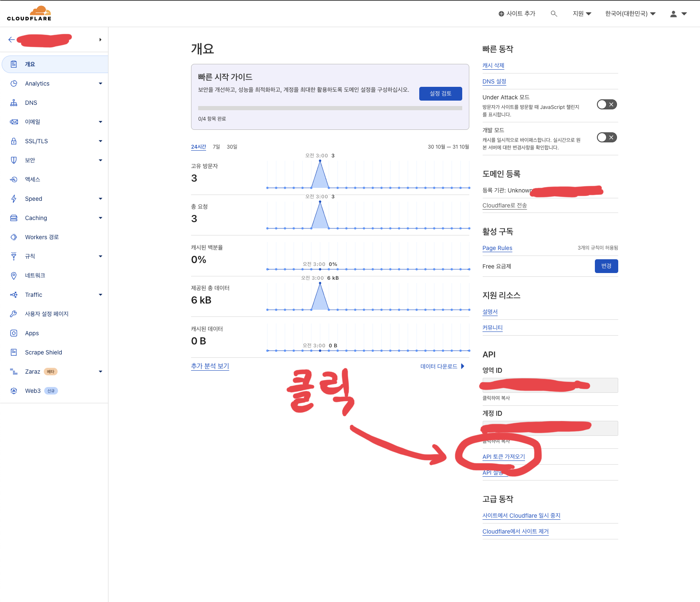The height and width of the screenshot is (602, 700).
Task: Click the Speed lightning bolt icon
Action: 14,199
